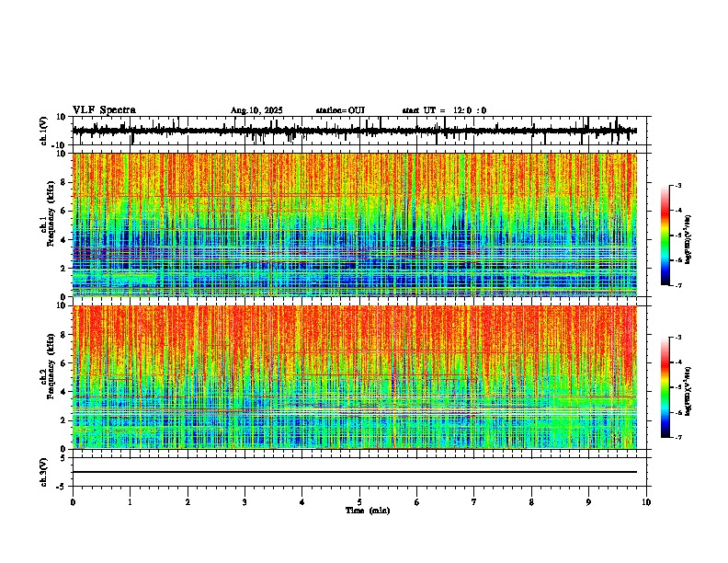Click time axis tick label "5"

click(359, 502)
